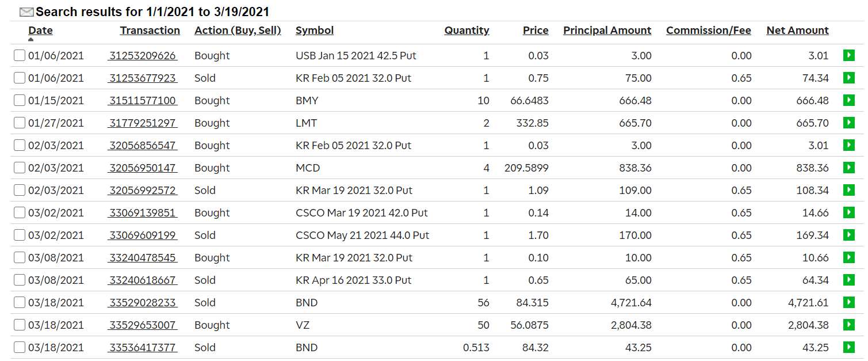Select checkbox for the 01/27/2021 LMT transaction

click(20, 123)
